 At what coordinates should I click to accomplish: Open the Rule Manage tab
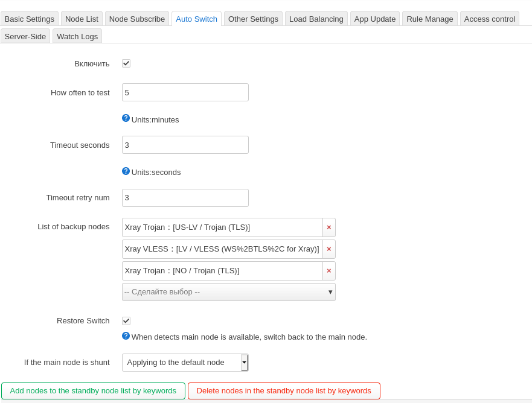tap(429, 19)
